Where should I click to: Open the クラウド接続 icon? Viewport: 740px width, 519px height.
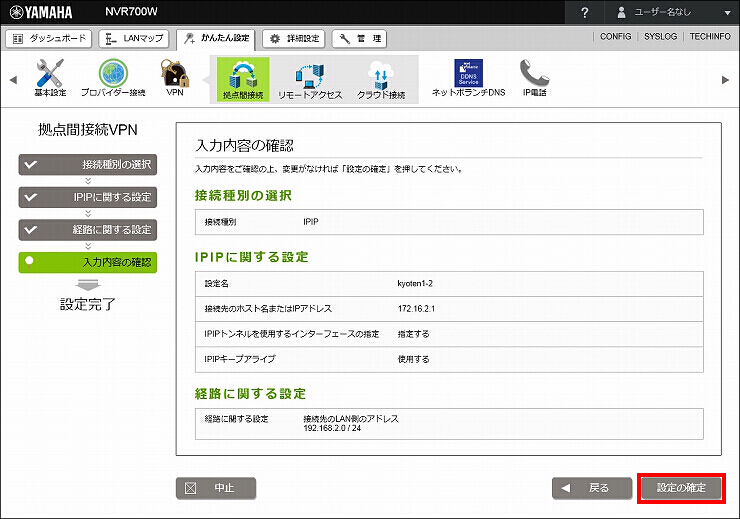pos(381,81)
